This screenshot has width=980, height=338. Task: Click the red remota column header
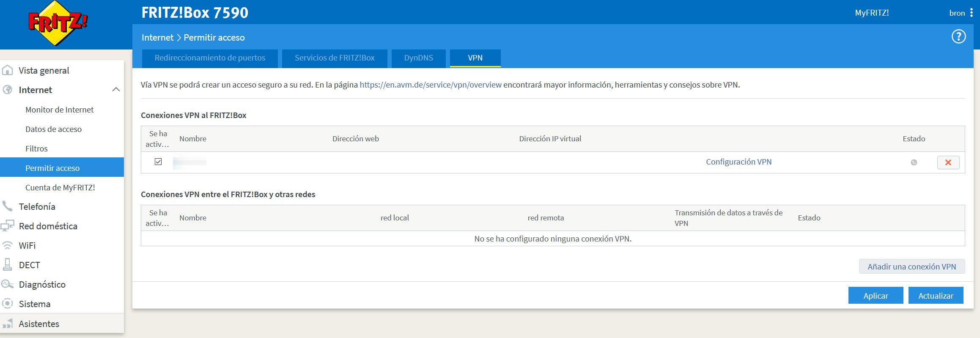pyautogui.click(x=546, y=217)
